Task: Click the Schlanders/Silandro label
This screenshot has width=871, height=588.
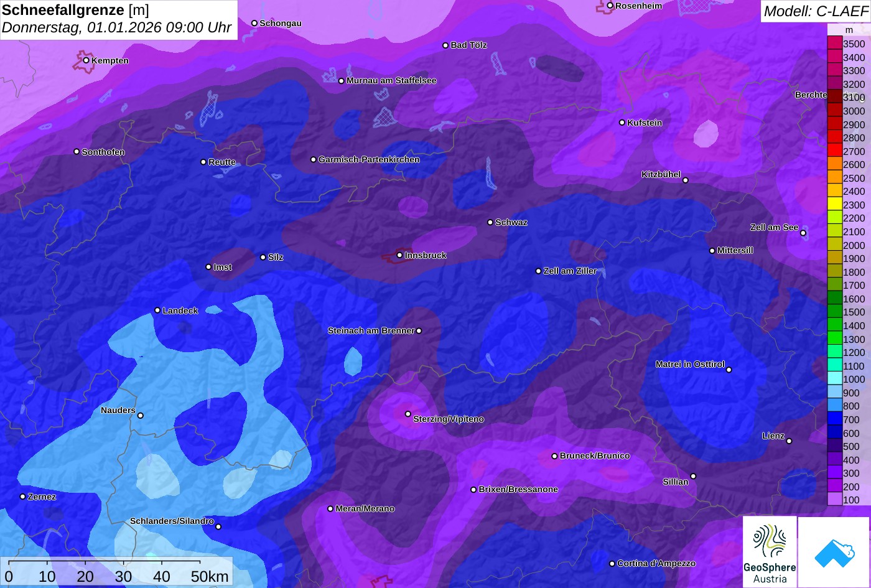Action: 172,521
